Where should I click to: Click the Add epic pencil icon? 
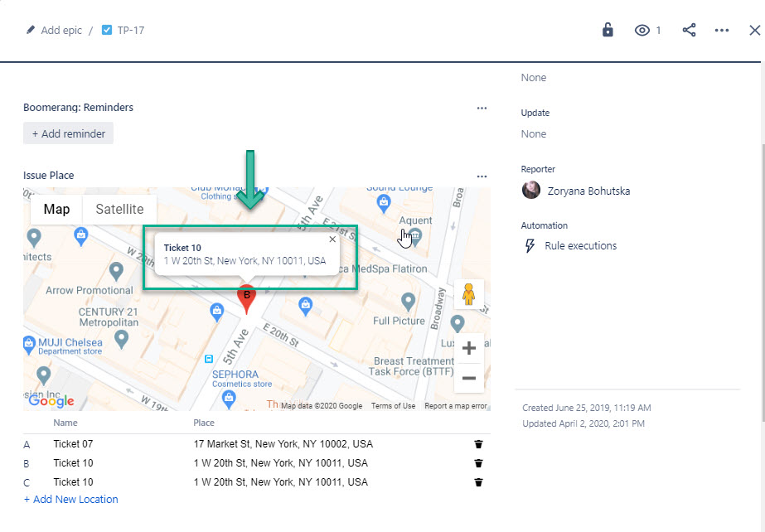[31, 30]
